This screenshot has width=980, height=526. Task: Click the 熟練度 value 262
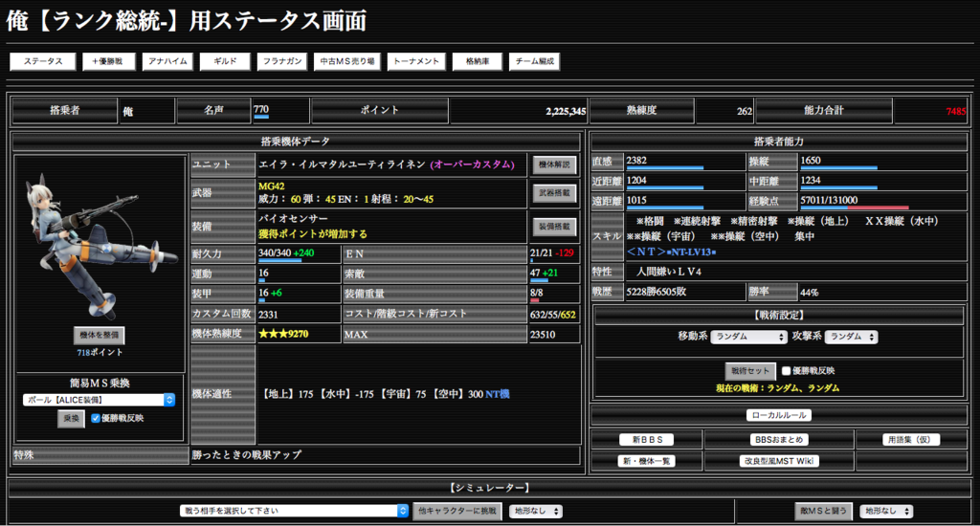click(x=745, y=111)
